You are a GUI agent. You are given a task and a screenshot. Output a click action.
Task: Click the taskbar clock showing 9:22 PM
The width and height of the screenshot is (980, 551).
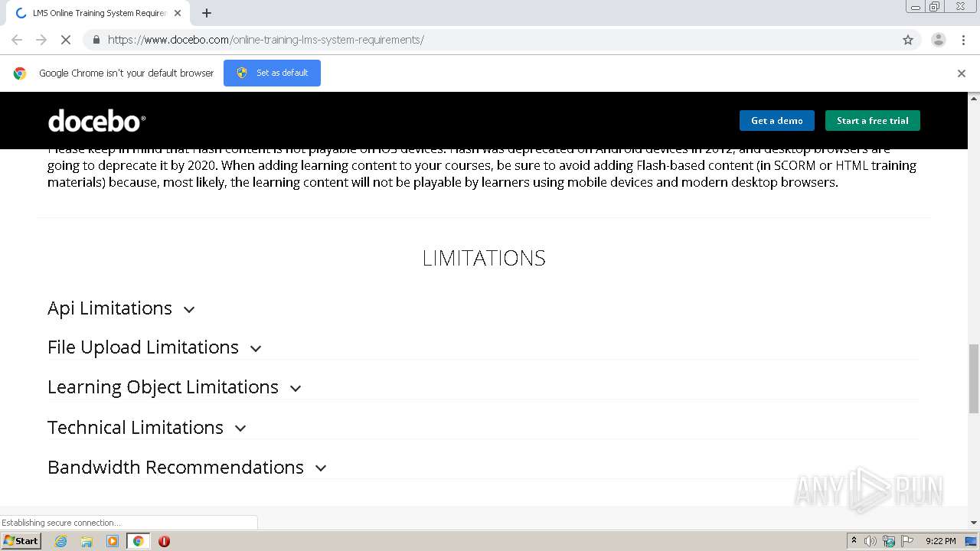tap(940, 541)
